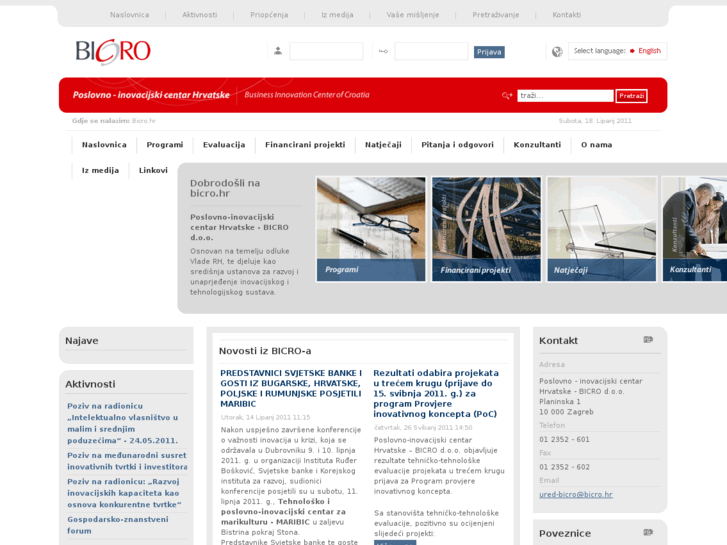Viewport: 727px width, 545px height.
Task: Click the 'traži...' search box
Action: click(565, 96)
